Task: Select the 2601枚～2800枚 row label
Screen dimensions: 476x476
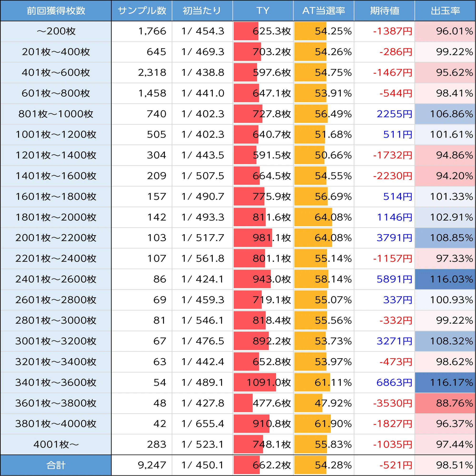Action: click(x=56, y=300)
